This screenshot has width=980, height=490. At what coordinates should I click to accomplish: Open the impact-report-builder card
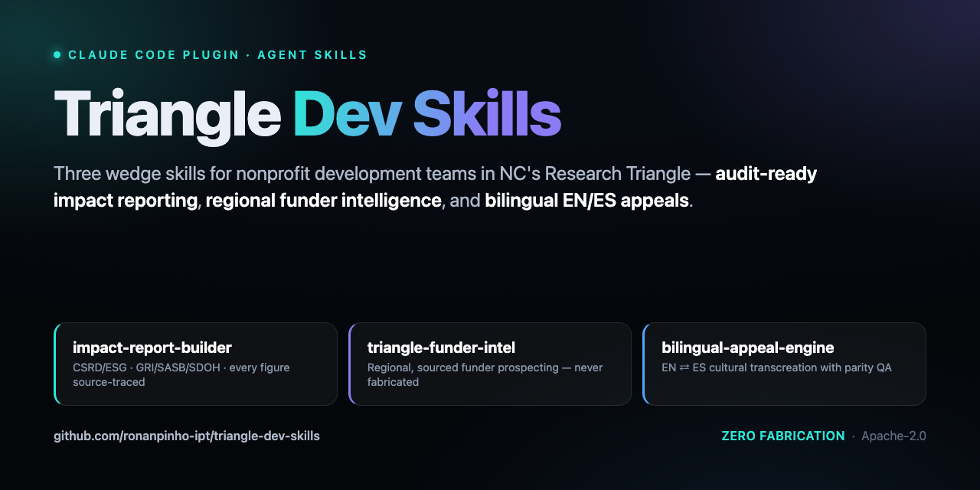pyautogui.click(x=195, y=364)
